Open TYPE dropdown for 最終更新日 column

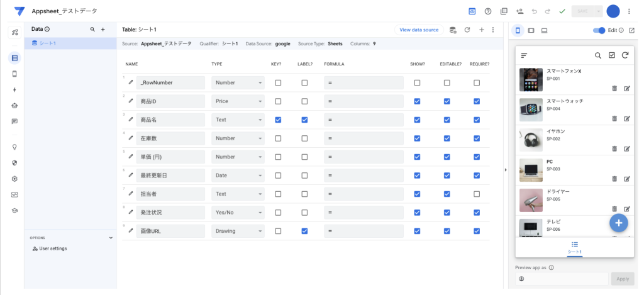[x=238, y=175]
